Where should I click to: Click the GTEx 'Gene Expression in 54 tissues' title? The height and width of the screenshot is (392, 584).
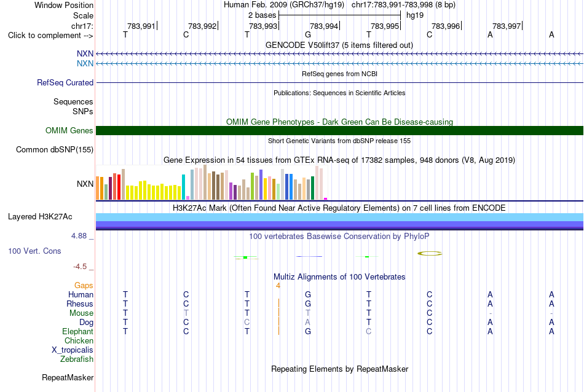[x=339, y=160]
